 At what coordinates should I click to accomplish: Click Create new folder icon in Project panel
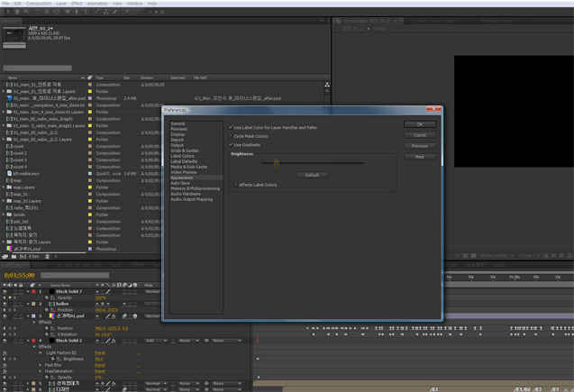(x=14, y=257)
